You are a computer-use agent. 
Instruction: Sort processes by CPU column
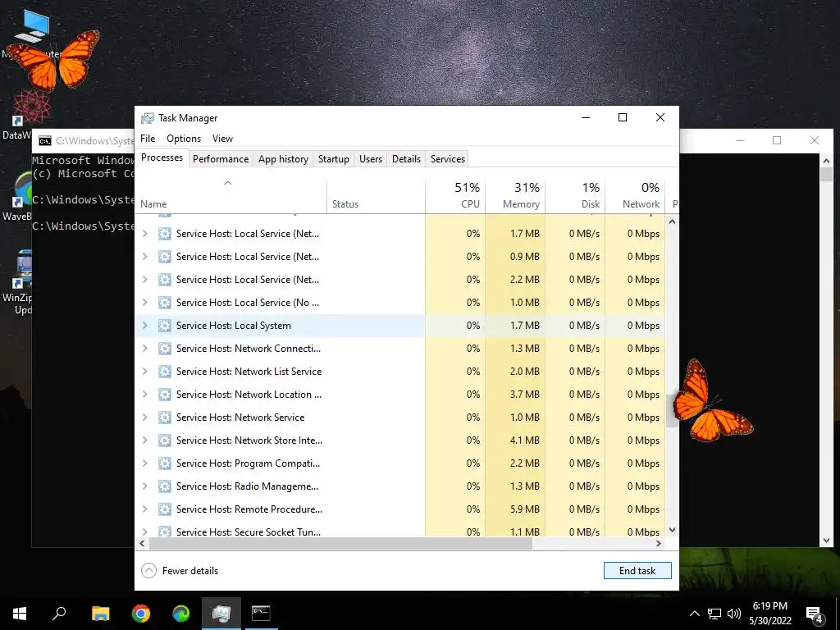coord(455,196)
